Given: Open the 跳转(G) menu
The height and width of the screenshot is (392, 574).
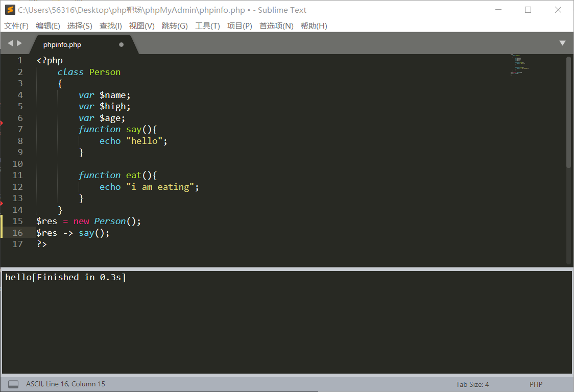Looking at the screenshot, I should 175,26.
